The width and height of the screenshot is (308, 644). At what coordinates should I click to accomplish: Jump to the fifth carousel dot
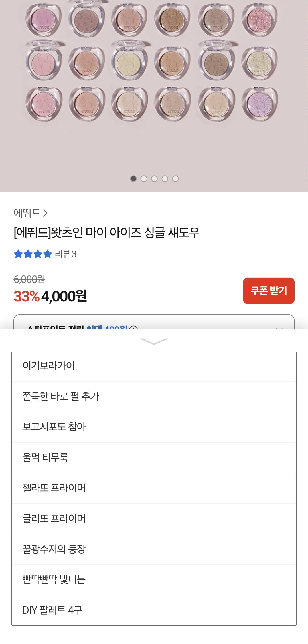(x=175, y=179)
